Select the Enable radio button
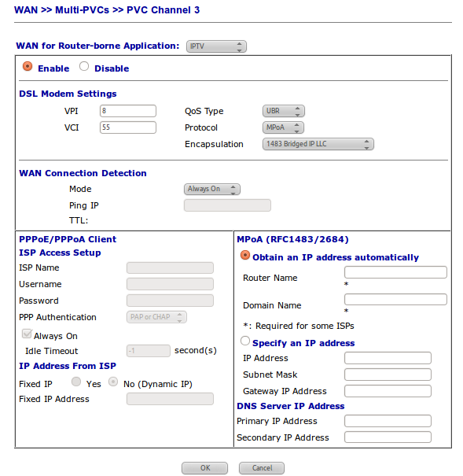 (x=28, y=66)
